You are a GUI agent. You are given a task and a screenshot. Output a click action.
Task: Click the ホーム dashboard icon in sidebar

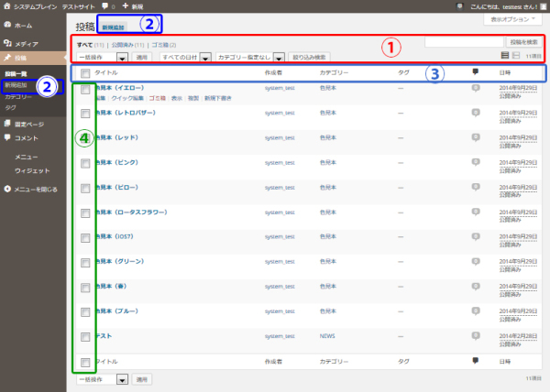(x=8, y=26)
